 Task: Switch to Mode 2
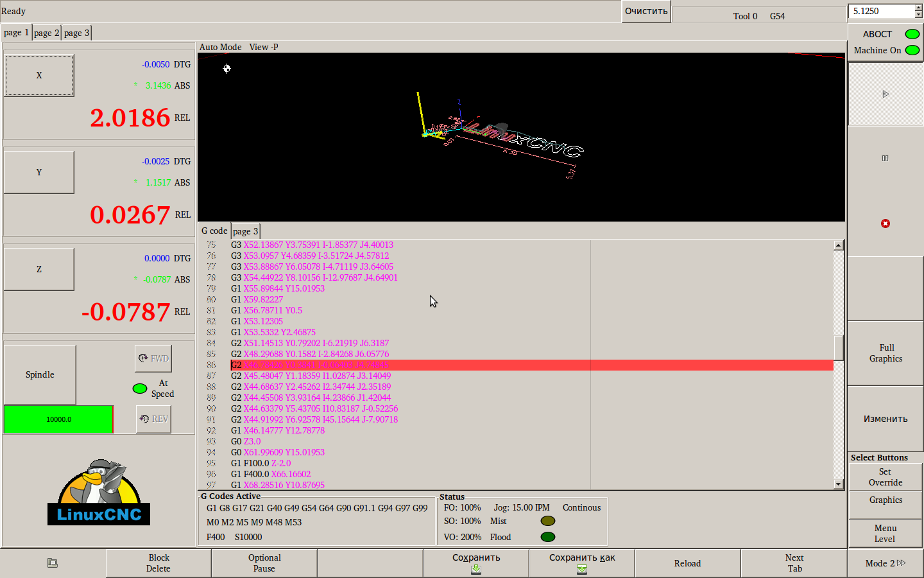click(x=886, y=563)
